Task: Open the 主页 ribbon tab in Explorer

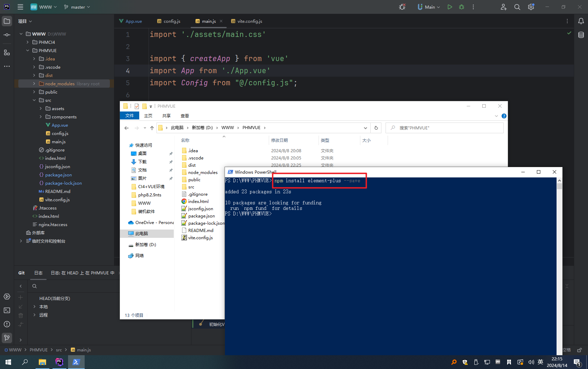Action: click(148, 116)
